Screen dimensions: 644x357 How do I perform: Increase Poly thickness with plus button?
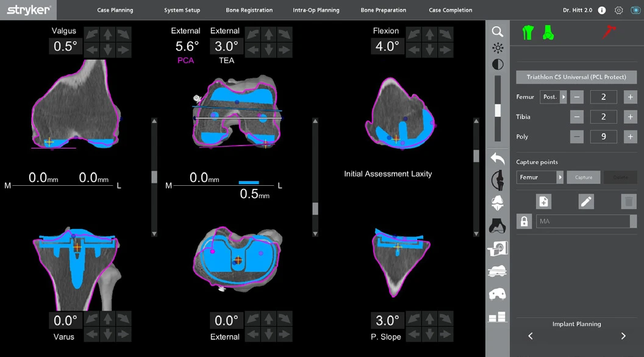point(630,136)
